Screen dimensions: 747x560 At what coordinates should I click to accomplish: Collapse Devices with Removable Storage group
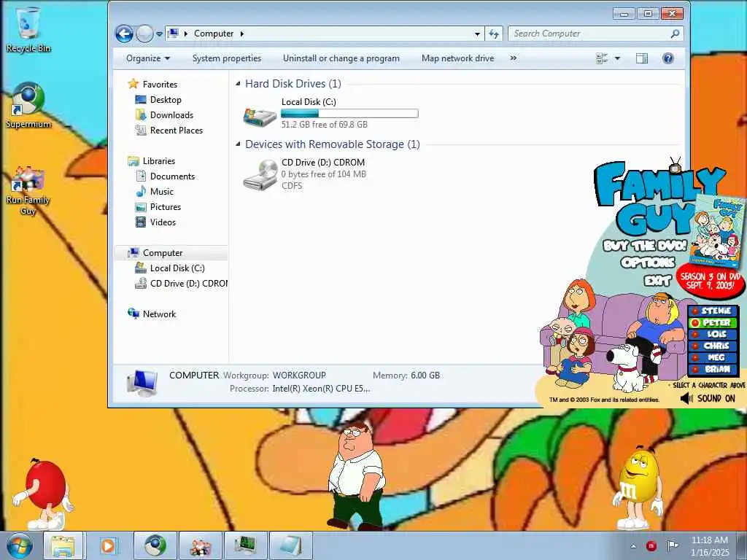(x=238, y=144)
